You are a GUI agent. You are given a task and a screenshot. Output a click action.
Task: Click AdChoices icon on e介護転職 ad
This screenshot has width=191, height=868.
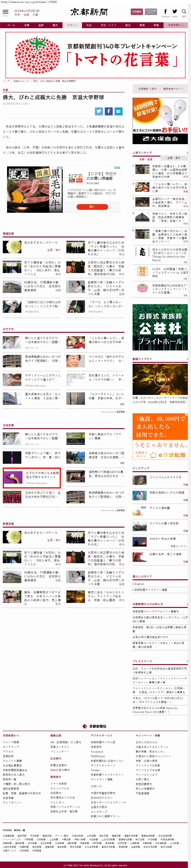click(x=186, y=415)
